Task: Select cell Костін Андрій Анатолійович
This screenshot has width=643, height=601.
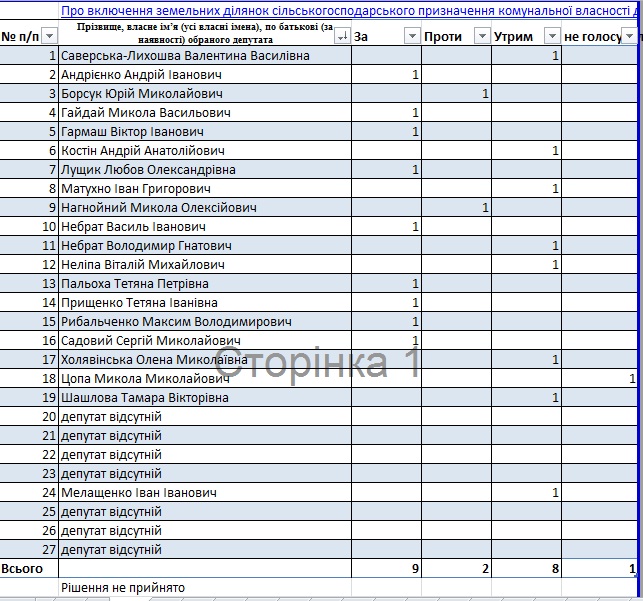Action: click(205, 150)
